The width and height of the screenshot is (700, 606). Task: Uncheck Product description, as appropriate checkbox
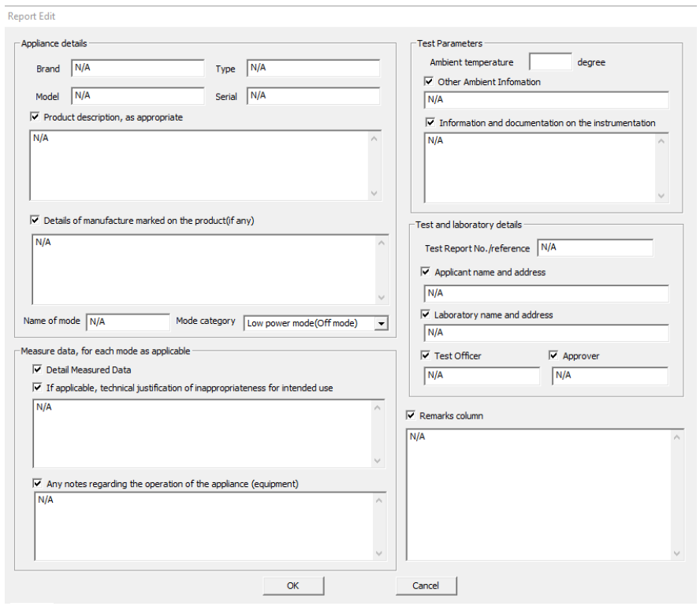[35, 117]
